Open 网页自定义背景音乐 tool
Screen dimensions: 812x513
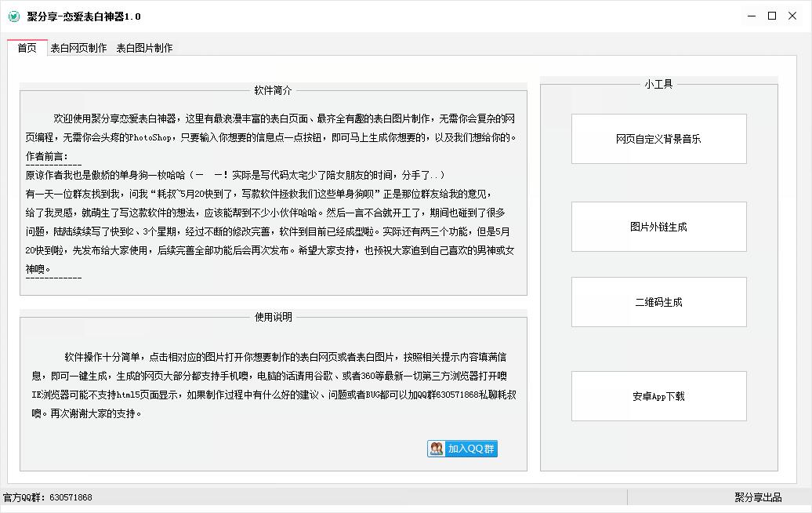tap(658, 139)
